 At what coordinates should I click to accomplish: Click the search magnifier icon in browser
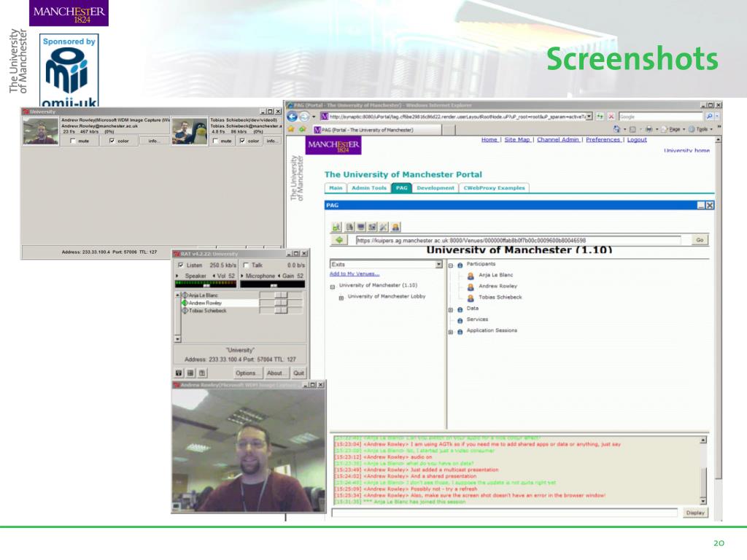click(709, 117)
